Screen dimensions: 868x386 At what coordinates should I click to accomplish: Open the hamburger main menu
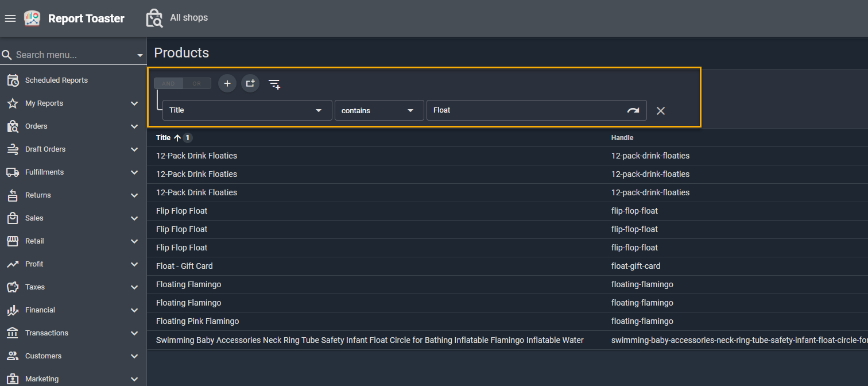(x=10, y=18)
